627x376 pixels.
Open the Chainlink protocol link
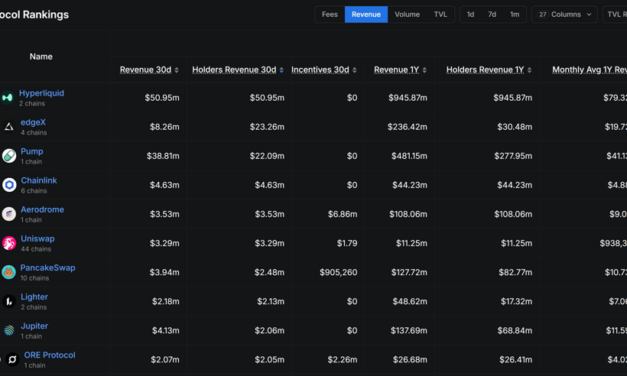39,180
